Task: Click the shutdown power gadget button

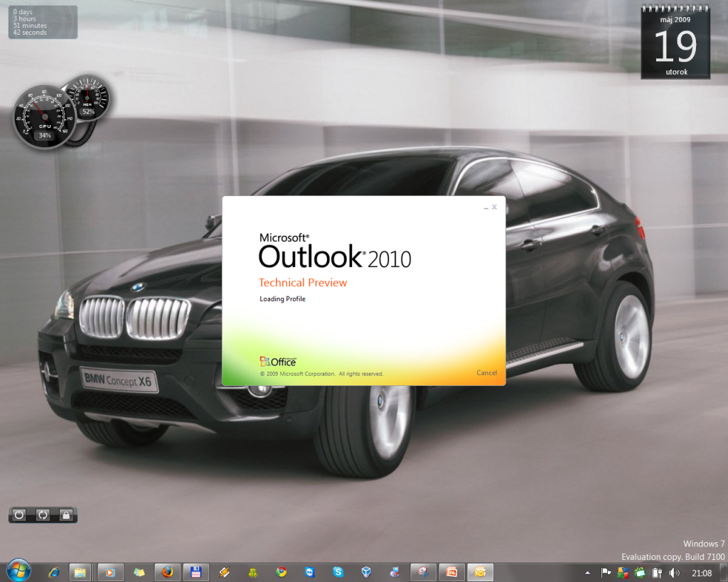Action: pyautogui.click(x=19, y=514)
